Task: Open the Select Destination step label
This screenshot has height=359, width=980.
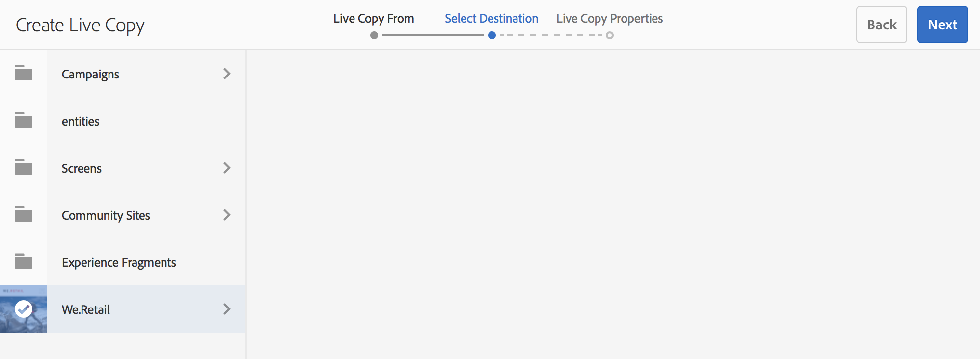Action: (491, 19)
